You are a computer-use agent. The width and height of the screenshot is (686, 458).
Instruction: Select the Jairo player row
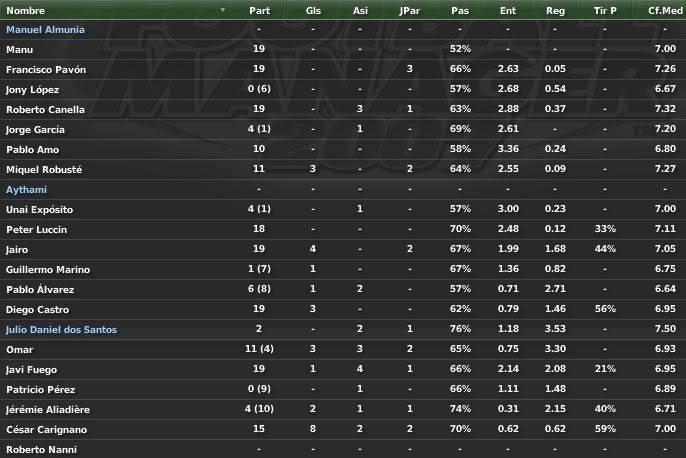(x=343, y=249)
